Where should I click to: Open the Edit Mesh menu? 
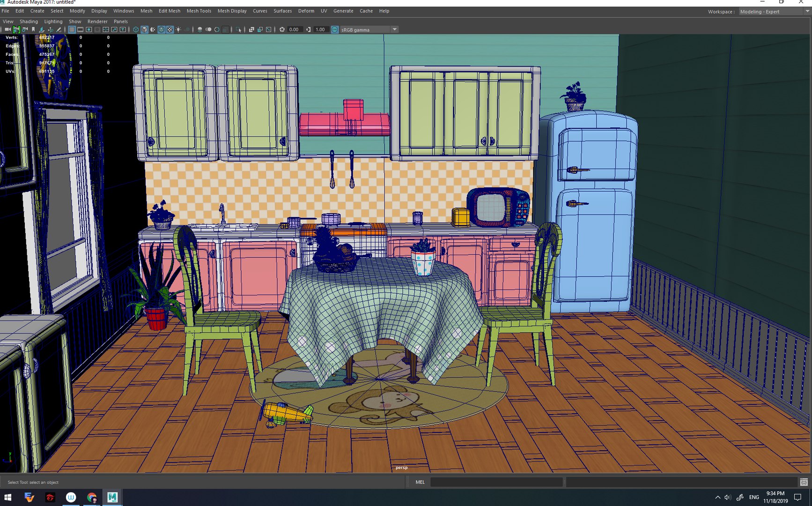pyautogui.click(x=169, y=11)
